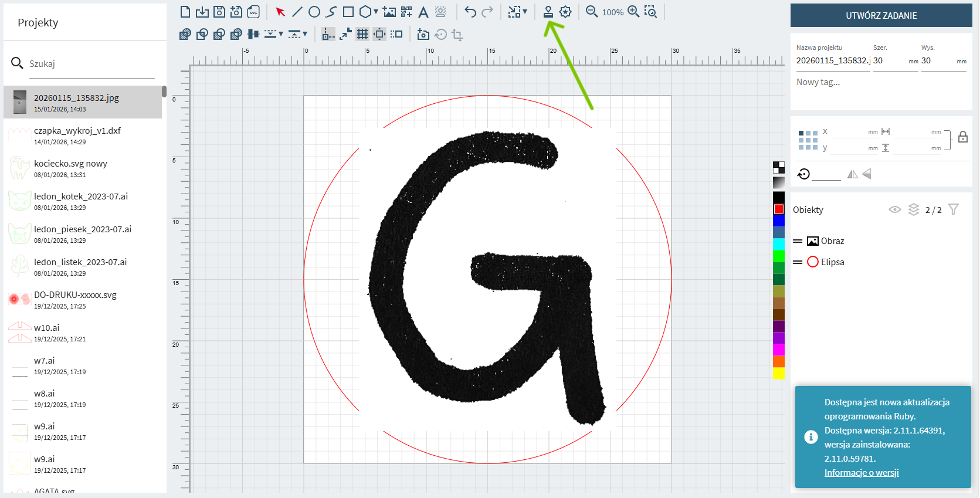Toggle the aspect ratio lock
980x498 pixels.
tap(963, 137)
